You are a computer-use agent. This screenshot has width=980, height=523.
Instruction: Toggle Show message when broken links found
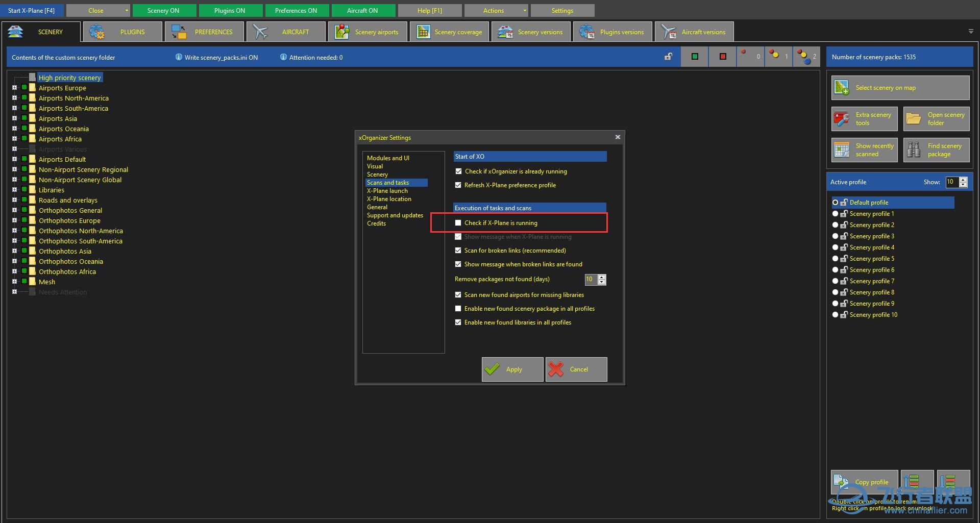tap(458, 264)
